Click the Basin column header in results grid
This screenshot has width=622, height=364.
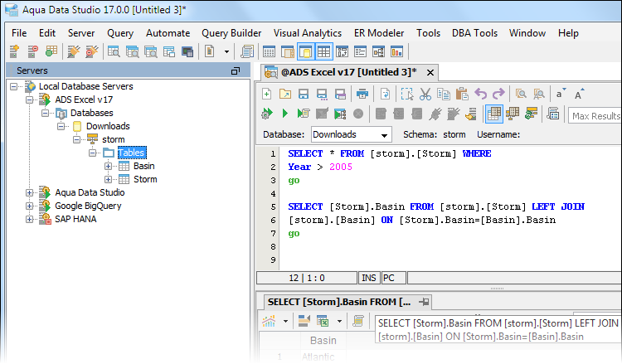pyautogui.click(x=323, y=341)
